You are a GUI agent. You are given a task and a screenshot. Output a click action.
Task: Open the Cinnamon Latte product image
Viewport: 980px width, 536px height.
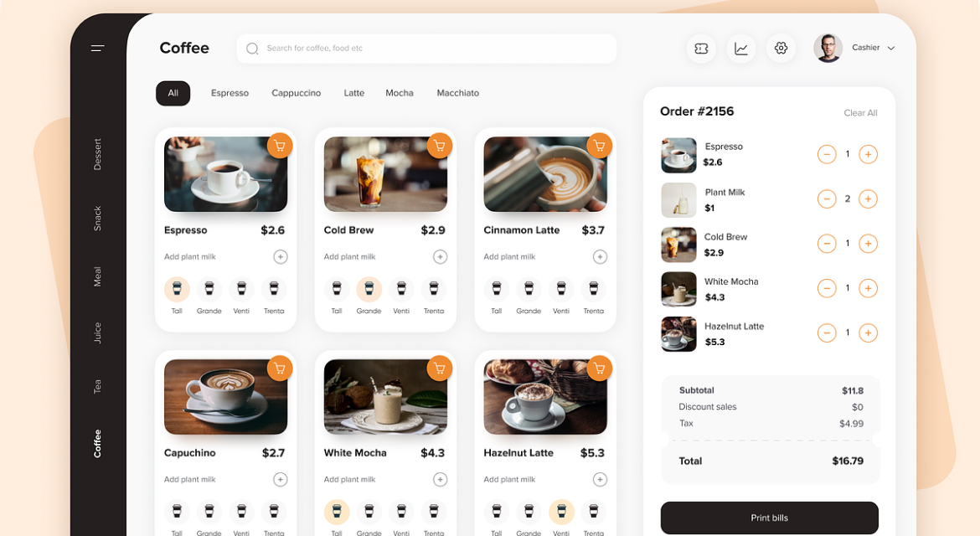point(545,174)
